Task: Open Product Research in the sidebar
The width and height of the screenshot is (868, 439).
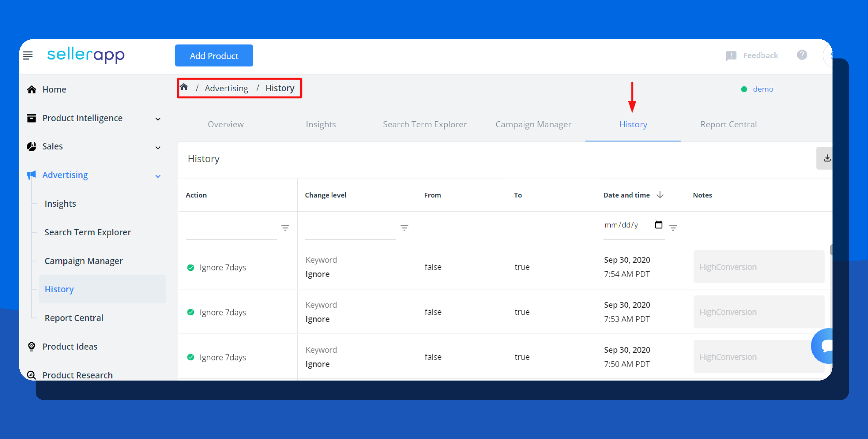Action: (x=77, y=375)
